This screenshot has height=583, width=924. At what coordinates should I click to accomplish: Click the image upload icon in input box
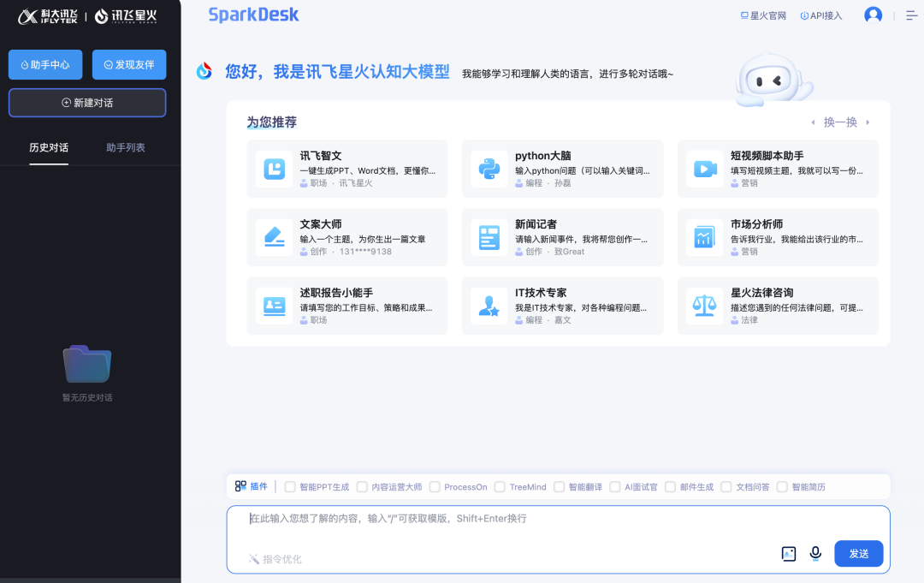pos(789,554)
